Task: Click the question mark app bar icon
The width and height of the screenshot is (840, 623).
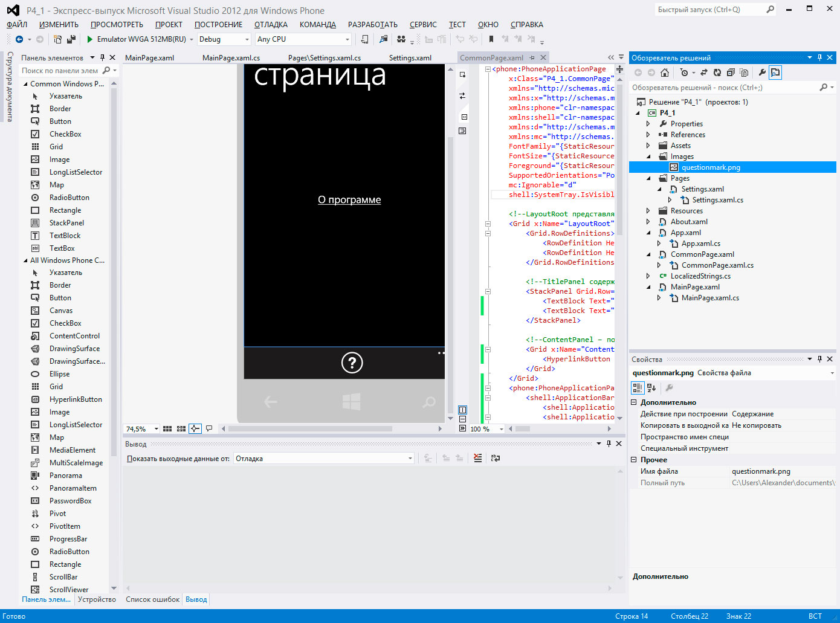Action: coord(352,363)
